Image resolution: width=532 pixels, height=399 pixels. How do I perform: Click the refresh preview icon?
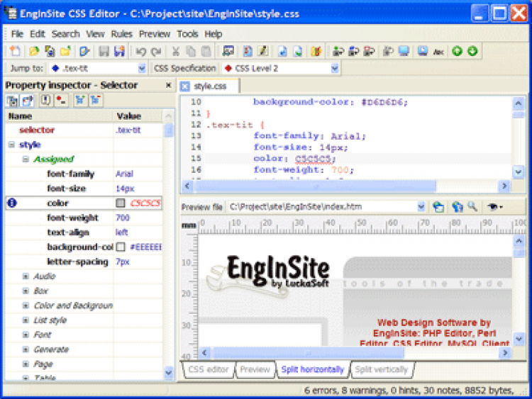point(458,206)
